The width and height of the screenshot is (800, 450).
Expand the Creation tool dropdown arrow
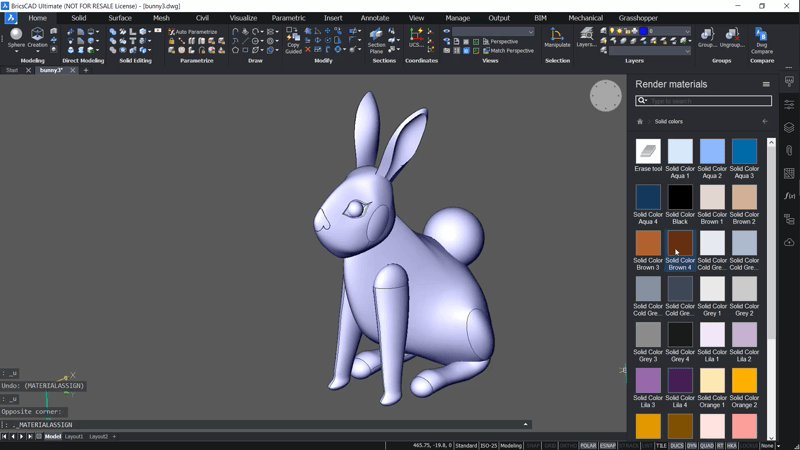(37, 52)
